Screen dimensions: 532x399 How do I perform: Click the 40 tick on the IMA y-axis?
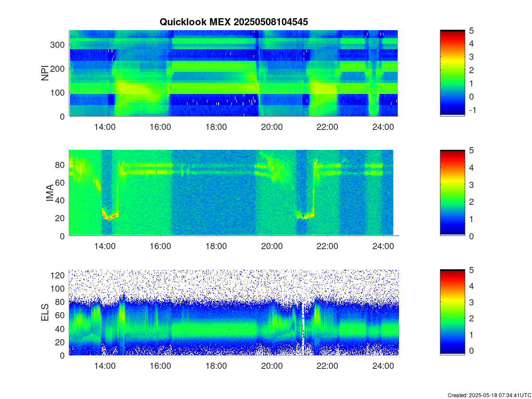pyautogui.click(x=61, y=200)
